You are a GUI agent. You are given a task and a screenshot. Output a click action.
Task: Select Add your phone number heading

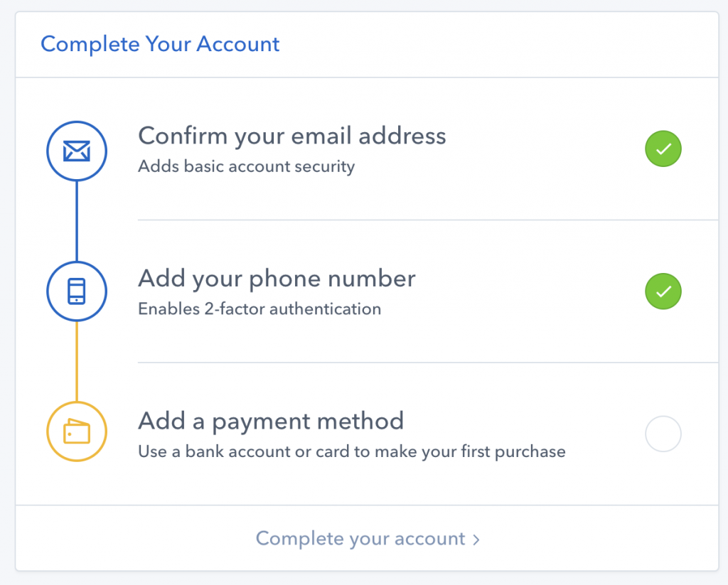(x=277, y=279)
